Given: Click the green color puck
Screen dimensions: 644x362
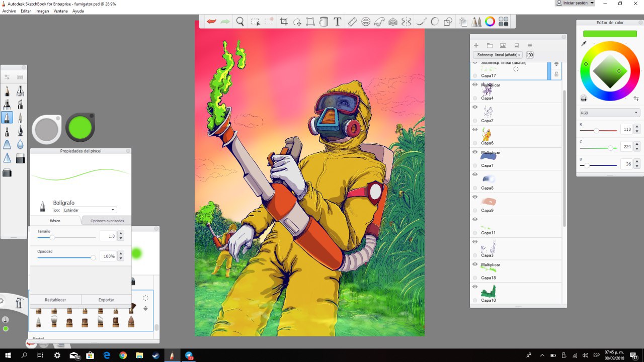Looking at the screenshot, I should click(79, 128).
